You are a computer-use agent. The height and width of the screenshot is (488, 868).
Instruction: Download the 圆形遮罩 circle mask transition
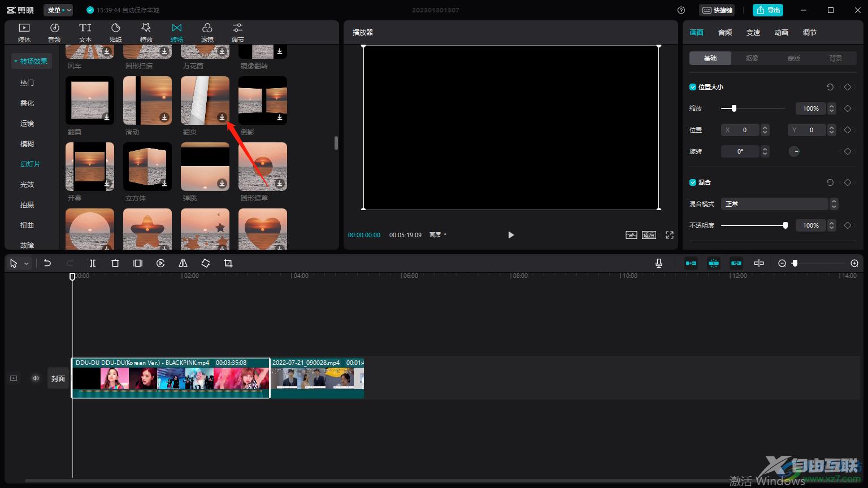click(280, 183)
